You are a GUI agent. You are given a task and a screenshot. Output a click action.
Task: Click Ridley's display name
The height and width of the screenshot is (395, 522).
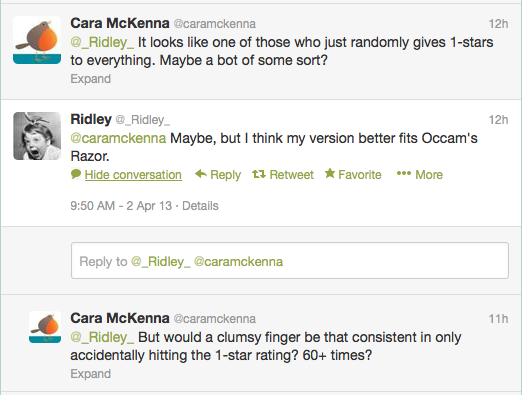[91, 119]
